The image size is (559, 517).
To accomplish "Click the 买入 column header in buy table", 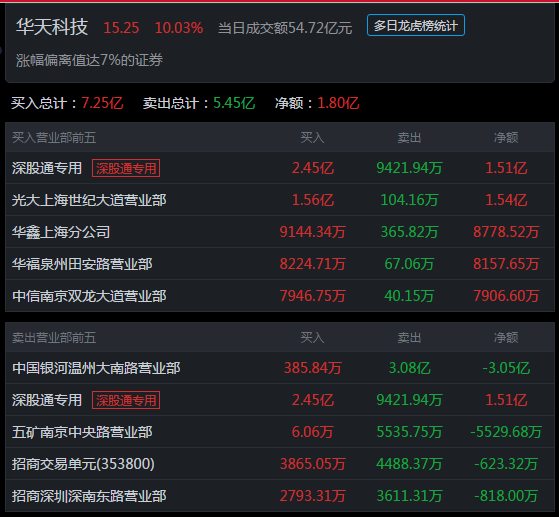I will pos(312,138).
